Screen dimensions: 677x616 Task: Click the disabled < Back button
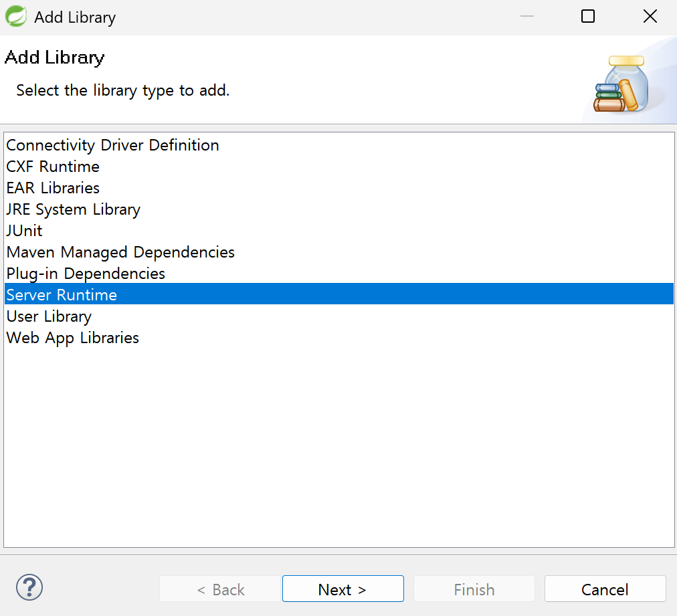220,589
